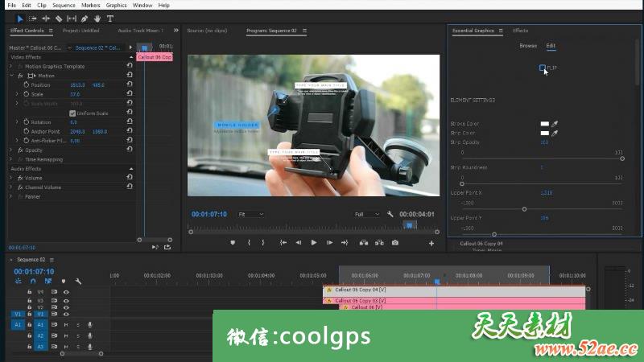Toggle V4 track output eye
This screenshot has width=644, height=362.
point(66,292)
